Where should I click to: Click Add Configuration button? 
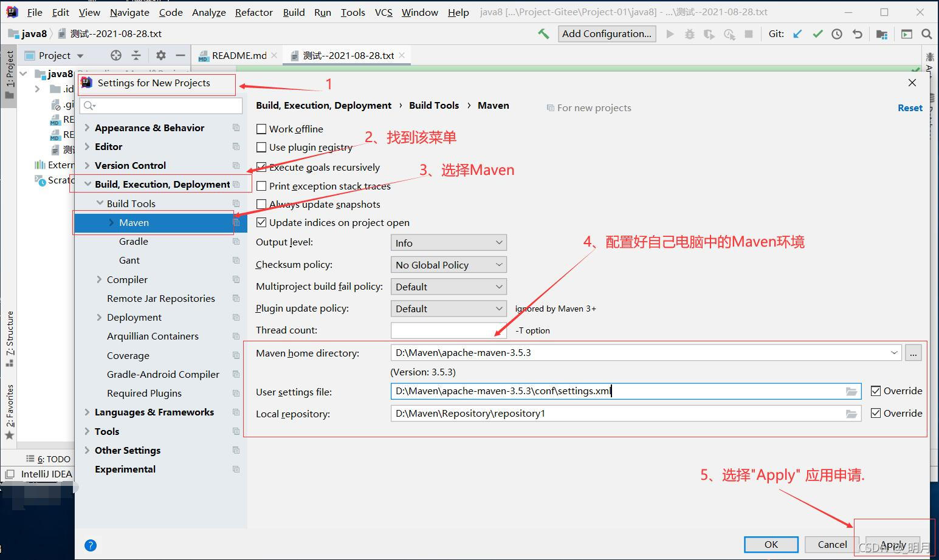pos(607,34)
